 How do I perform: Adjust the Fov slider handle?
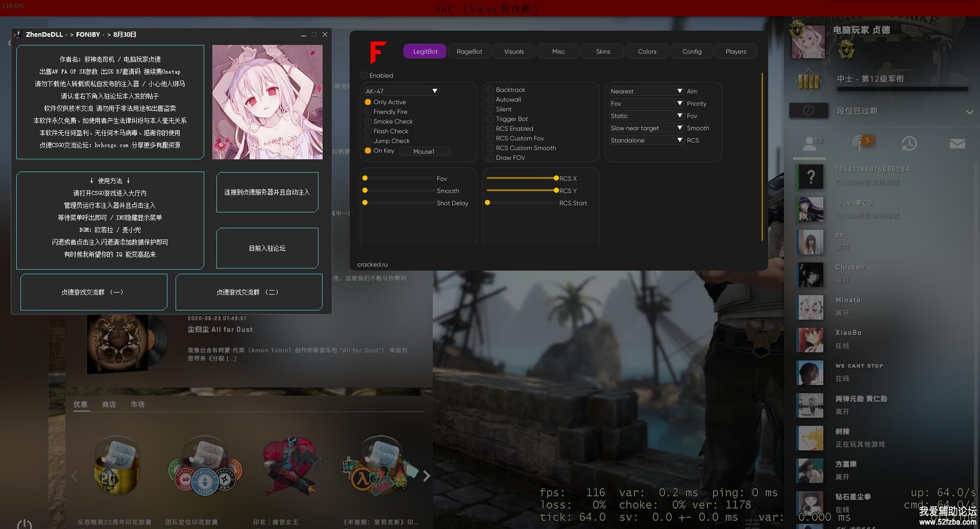[x=365, y=178]
